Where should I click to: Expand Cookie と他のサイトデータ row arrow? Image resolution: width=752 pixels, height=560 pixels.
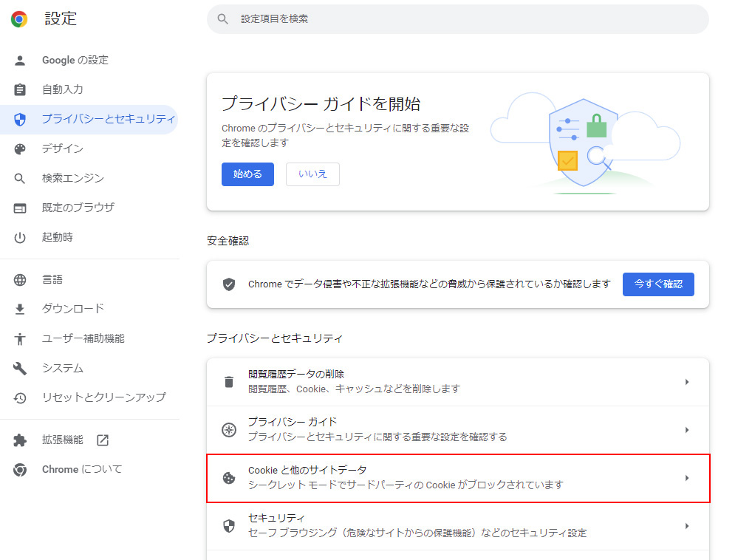point(687,478)
